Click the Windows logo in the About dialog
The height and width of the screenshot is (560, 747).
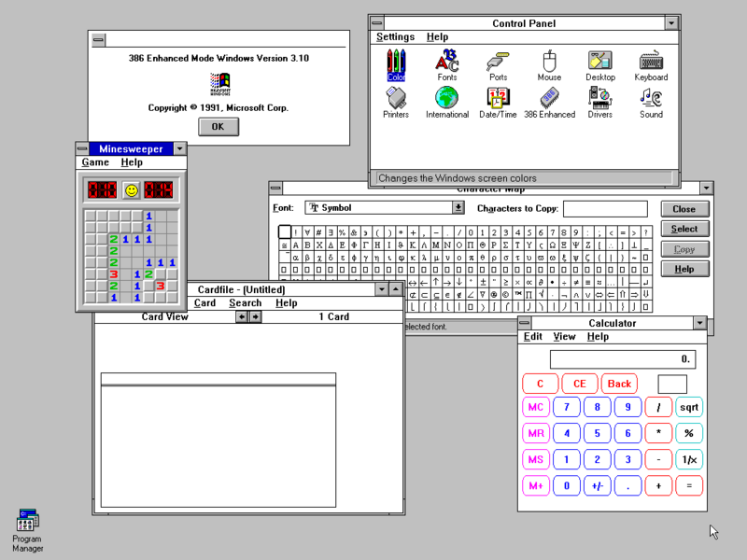pos(220,84)
